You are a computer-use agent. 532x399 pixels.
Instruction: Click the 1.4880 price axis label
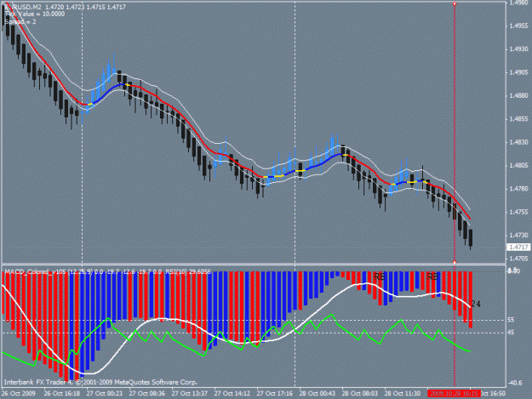click(518, 96)
